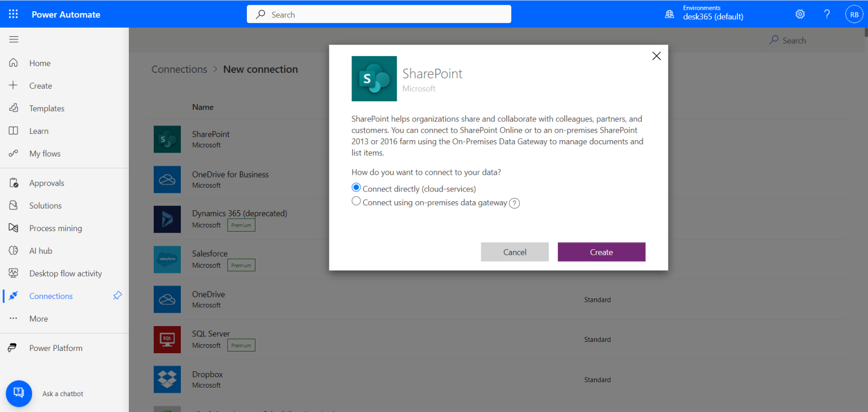Open Templates from the sidebar

pos(47,109)
